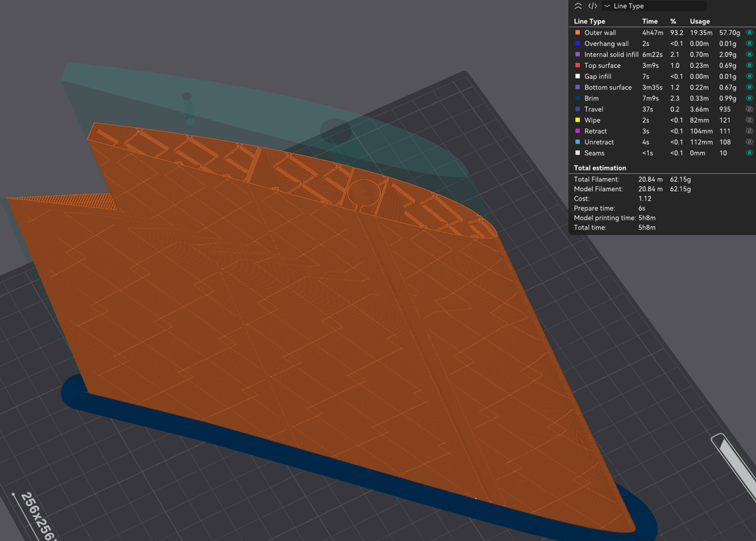Click the orange Outer wall color swatch
Viewport: 756px width, 541px height.
click(577, 32)
